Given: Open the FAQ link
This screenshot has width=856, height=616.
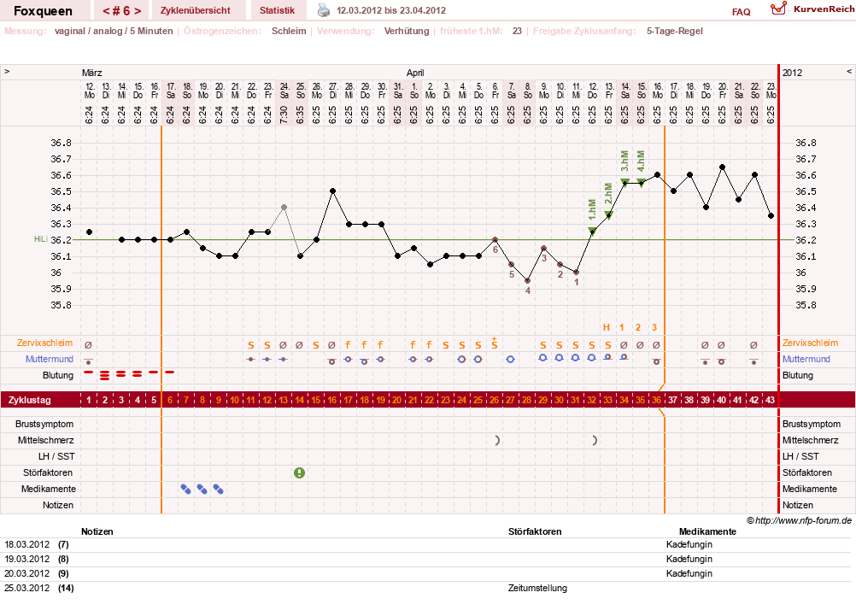Looking at the screenshot, I should tap(741, 12).
